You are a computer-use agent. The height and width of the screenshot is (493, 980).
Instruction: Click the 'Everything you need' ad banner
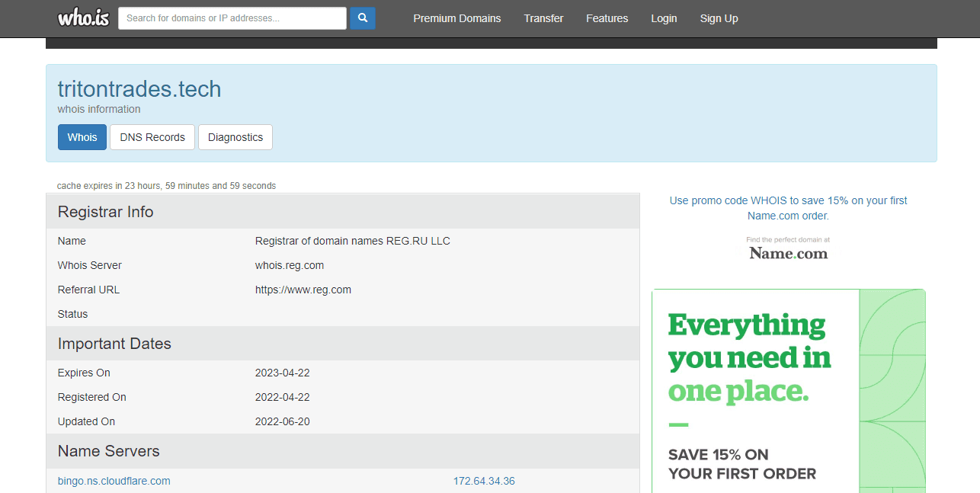pos(750,358)
